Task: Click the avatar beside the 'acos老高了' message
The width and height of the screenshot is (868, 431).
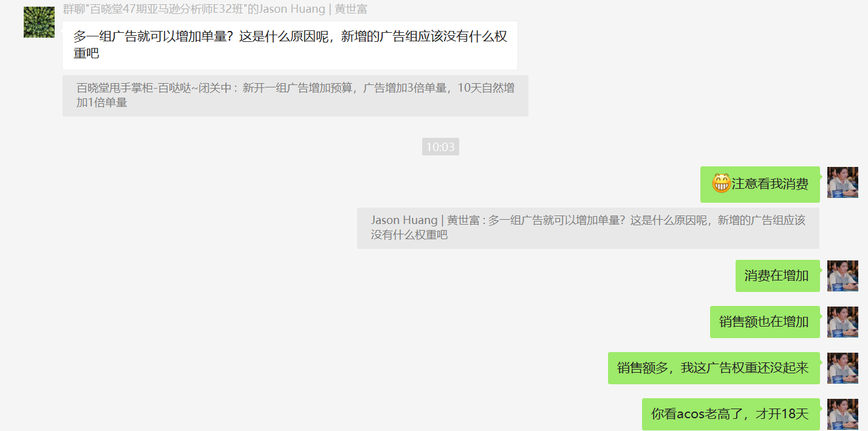Action: (842, 414)
